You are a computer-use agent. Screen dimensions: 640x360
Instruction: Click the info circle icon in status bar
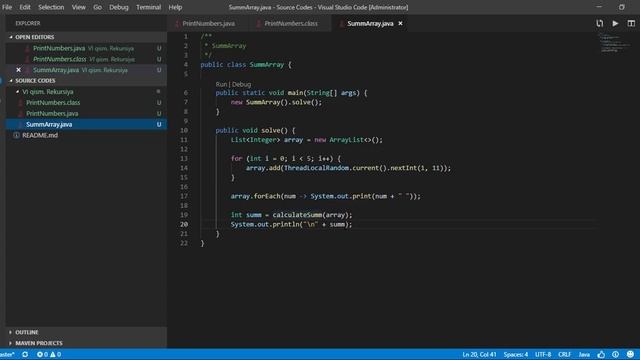click(616, 354)
